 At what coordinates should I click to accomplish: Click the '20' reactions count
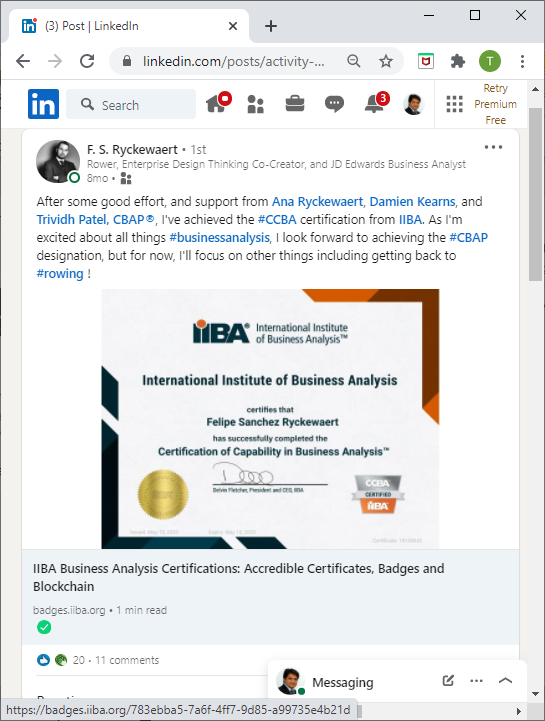[x=79, y=660]
